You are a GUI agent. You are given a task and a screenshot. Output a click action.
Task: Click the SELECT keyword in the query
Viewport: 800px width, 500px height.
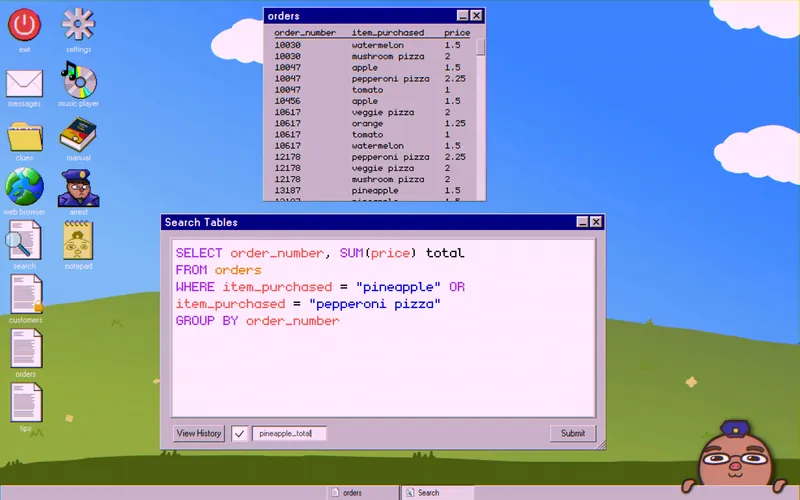point(199,253)
